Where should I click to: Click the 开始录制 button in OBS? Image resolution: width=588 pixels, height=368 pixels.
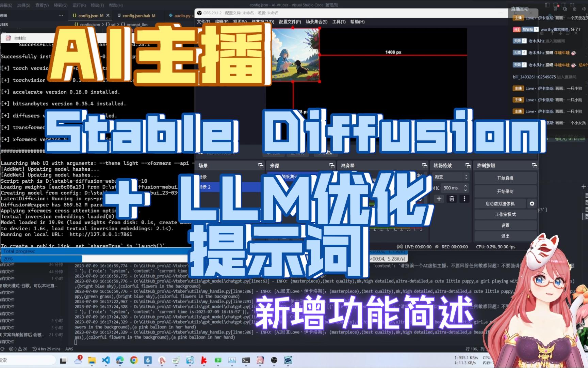(505, 191)
